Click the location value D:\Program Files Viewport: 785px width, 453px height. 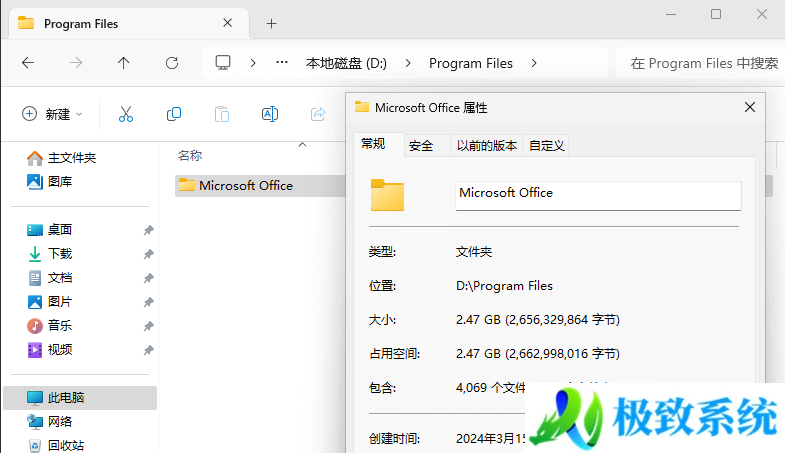504,286
